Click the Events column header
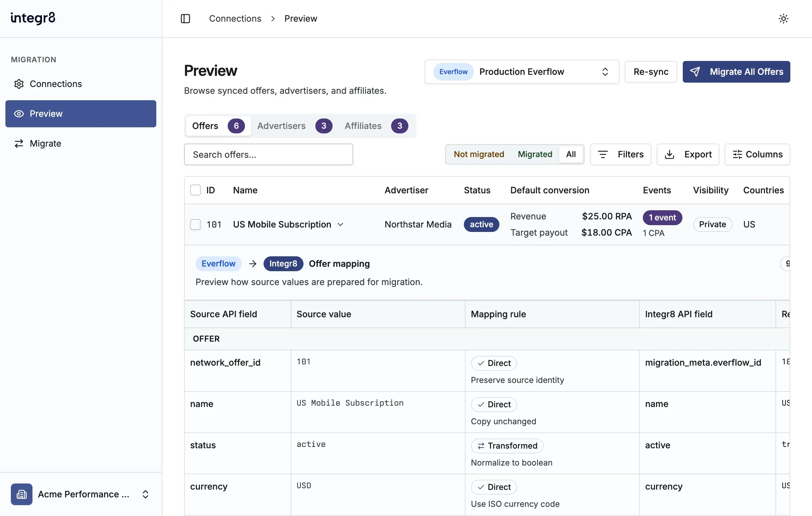The width and height of the screenshot is (812, 516). [657, 190]
